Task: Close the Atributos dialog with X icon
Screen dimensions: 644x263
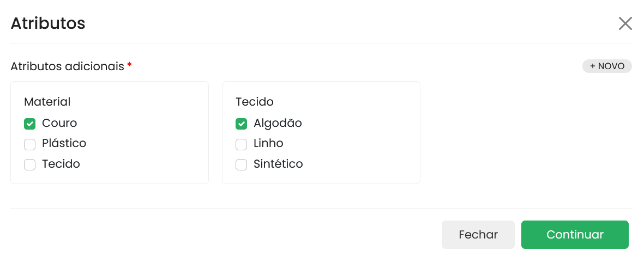Action: [x=625, y=23]
